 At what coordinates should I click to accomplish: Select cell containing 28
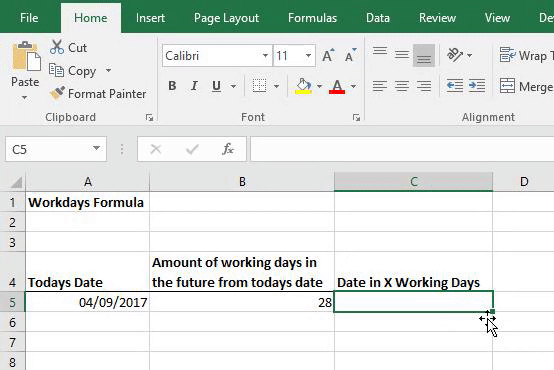click(242, 302)
